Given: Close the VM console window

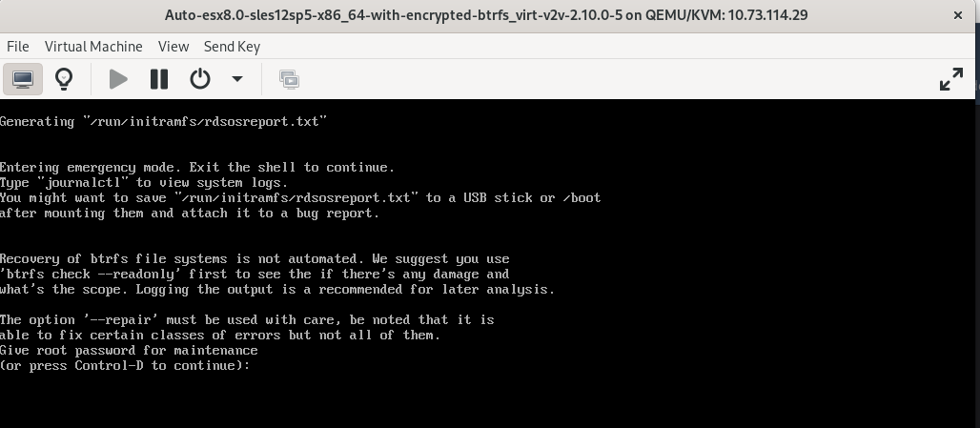Looking at the screenshot, I should pyautogui.click(x=957, y=15).
